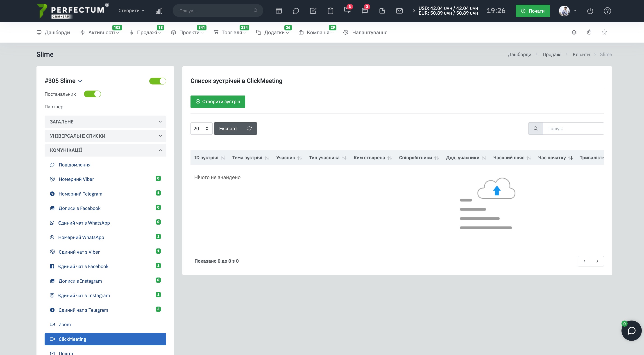Screen dimensions: 644x355
Task: Open the tasks checkmark icon
Action: (x=313, y=11)
